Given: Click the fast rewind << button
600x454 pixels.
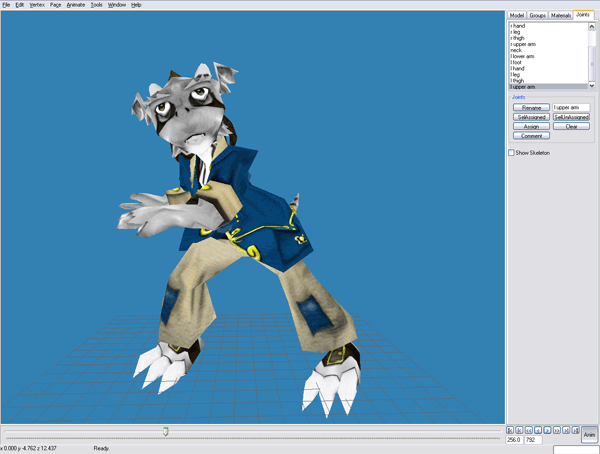Looking at the screenshot, I should 528,430.
